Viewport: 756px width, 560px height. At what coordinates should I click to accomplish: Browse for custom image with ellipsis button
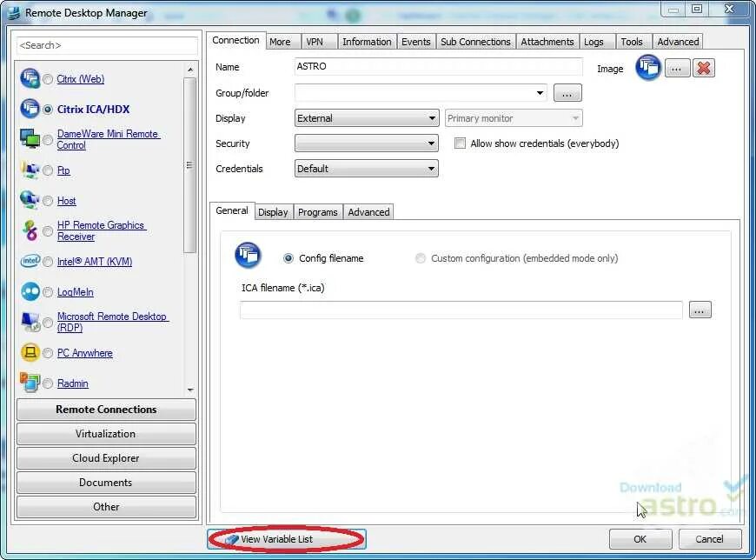tap(677, 68)
